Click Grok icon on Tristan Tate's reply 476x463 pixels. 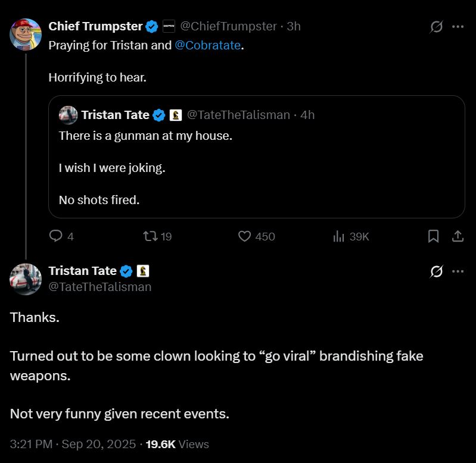(x=436, y=271)
